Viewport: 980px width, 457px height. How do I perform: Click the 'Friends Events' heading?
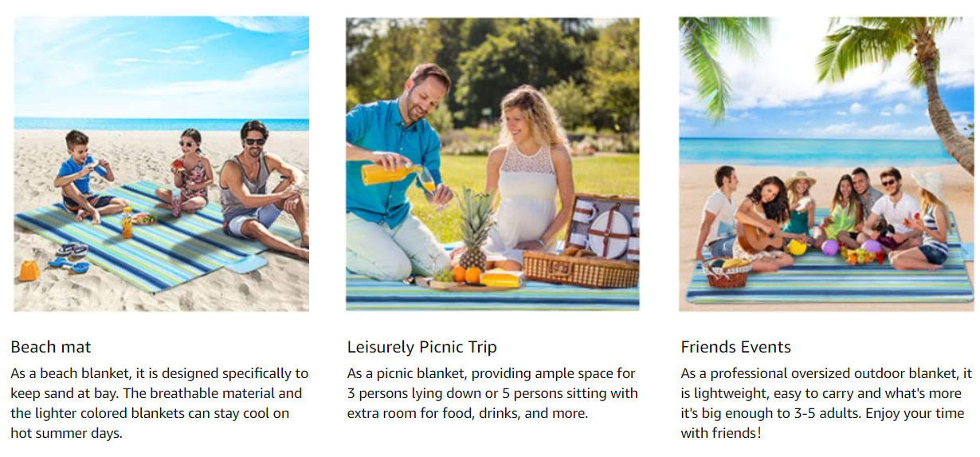click(x=736, y=347)
